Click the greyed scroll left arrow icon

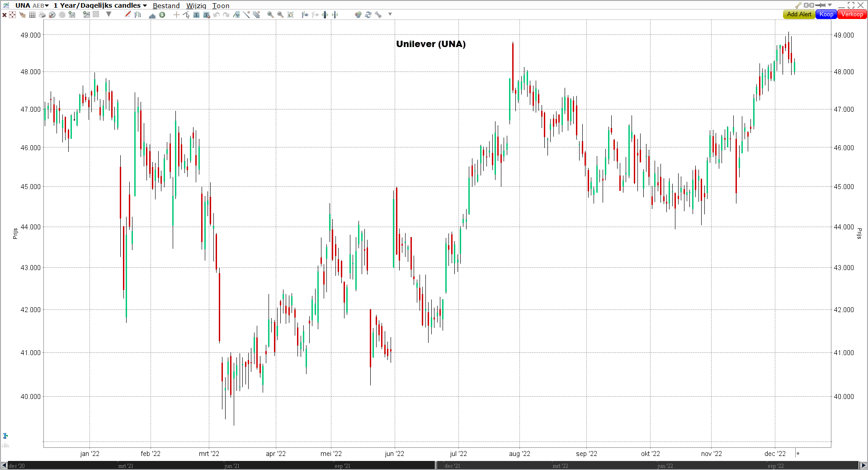pos(315,14)
